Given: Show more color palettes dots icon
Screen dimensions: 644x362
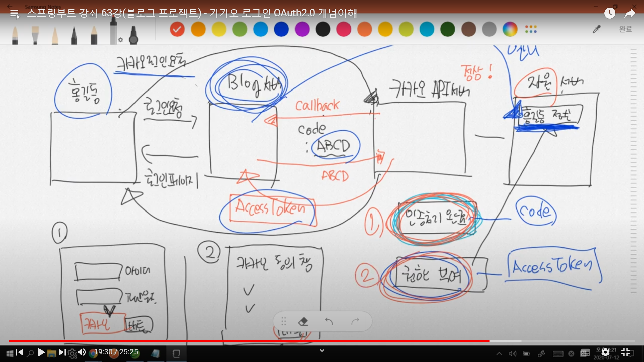Looking at the screenshot, I should click(x=531, y=29).
